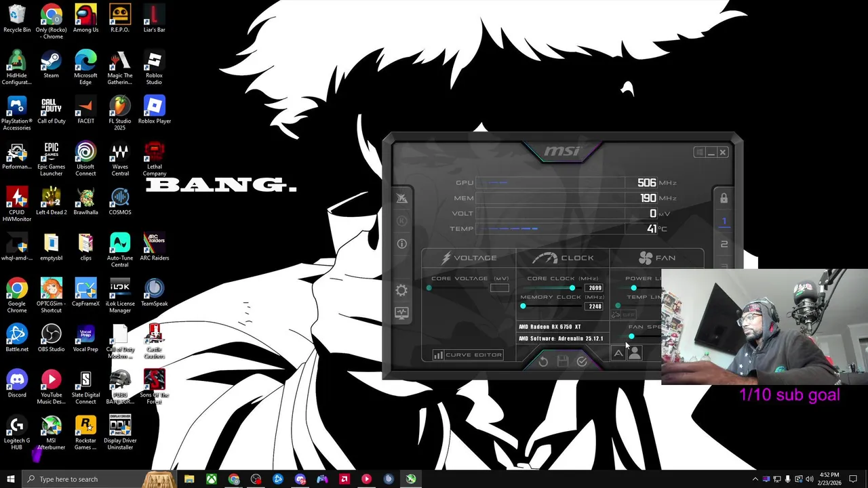
Task: Open the Recycle Bin desktop icon
Action: (x=17, y=20)
